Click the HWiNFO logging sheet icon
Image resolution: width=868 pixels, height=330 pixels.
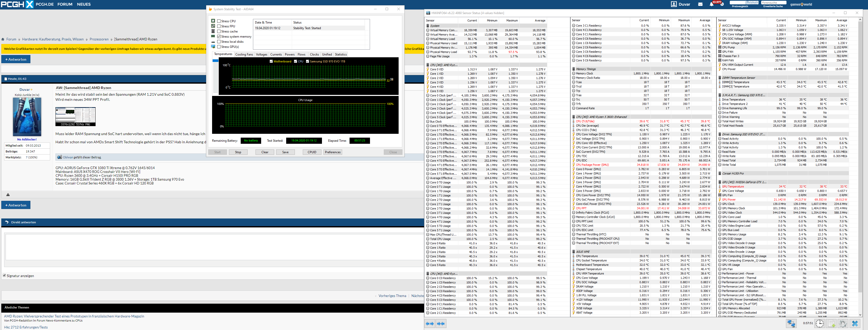(x=832, y=324)
